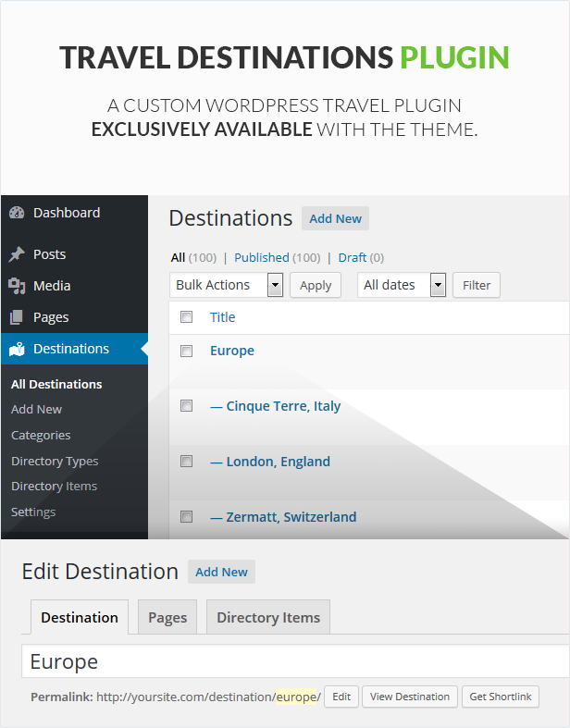Check the Europe row checkbox

[x=187, y=351]
